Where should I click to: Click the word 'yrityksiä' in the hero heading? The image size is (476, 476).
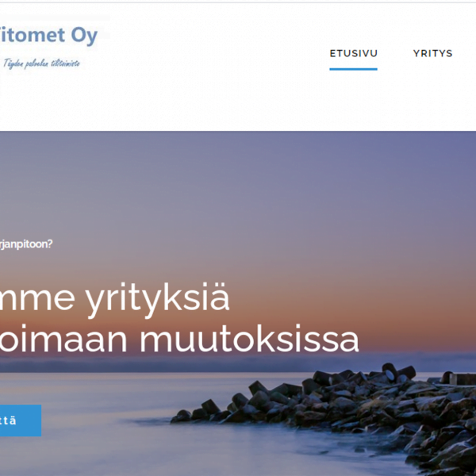(x=157, y=299)
